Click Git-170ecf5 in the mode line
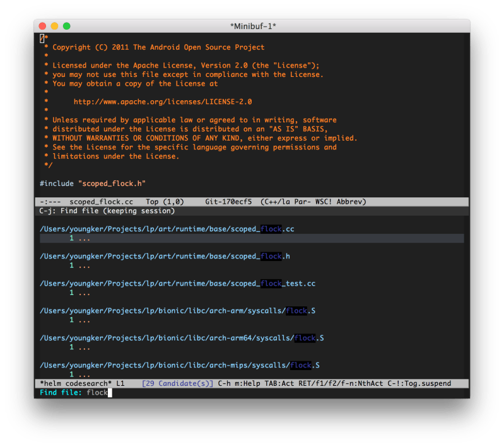Screen dimensions: 504x447 pos(228,202)
